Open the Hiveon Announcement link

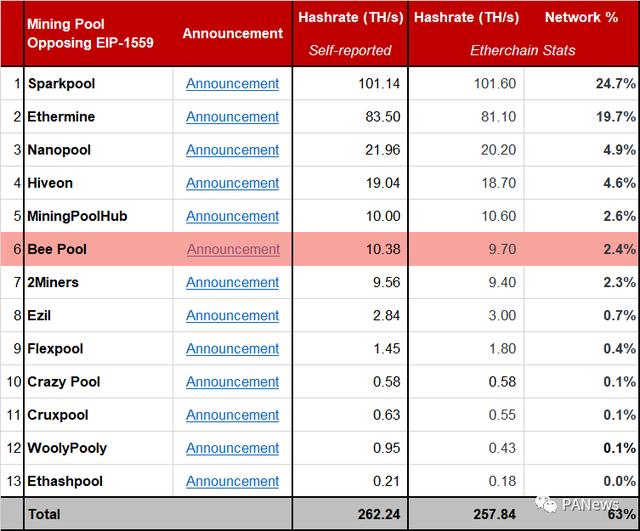point(232,183)
